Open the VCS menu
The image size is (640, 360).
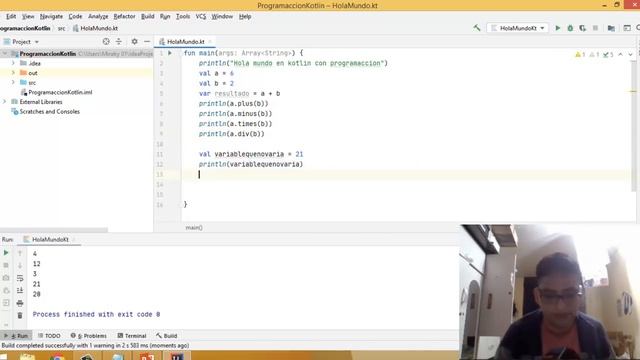pos(200,16)
